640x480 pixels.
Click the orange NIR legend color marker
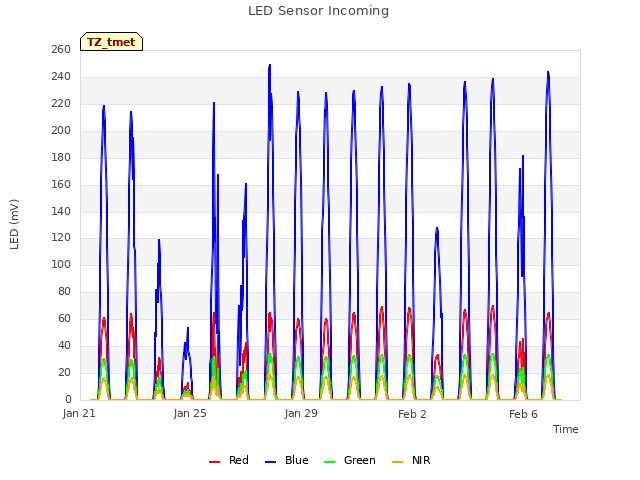point(397,462)
